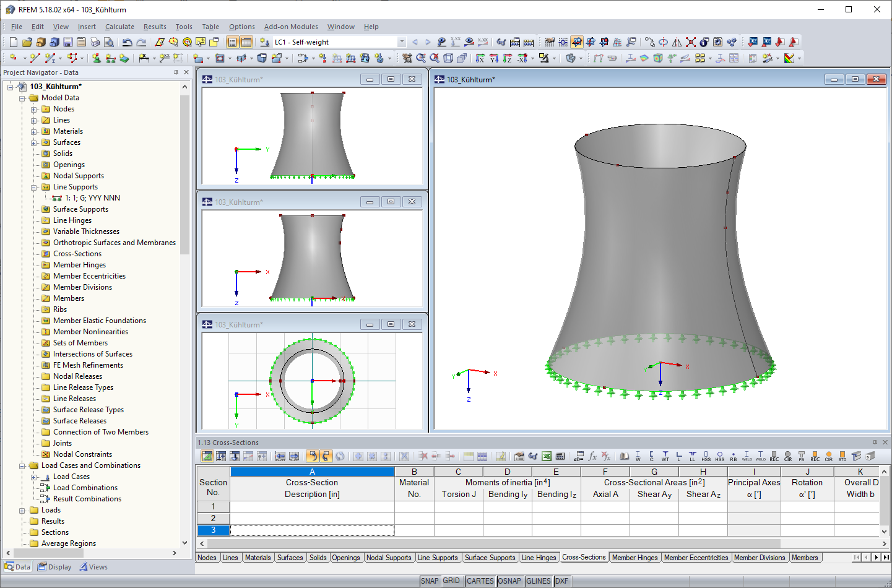Toggle GRID in the status bar
Viewport: 892px width, 588px height.
pyautogui.click(x=451, y=581)
